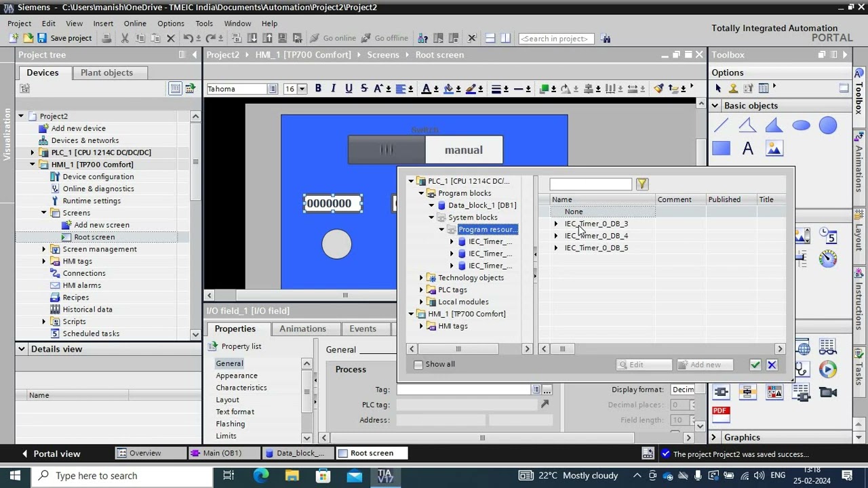Open the Insert menu
The image size is (868, 488).
(x=103, y=23)
